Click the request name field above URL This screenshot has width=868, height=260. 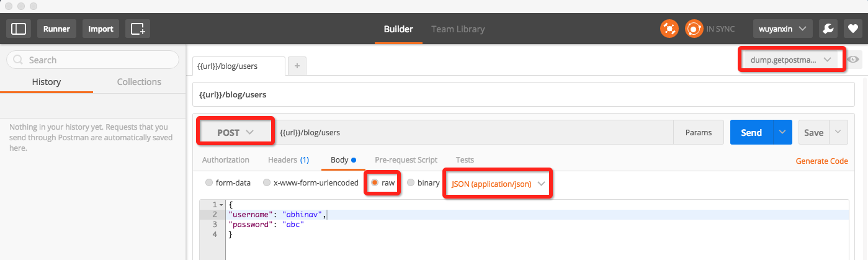coord(522,96)
